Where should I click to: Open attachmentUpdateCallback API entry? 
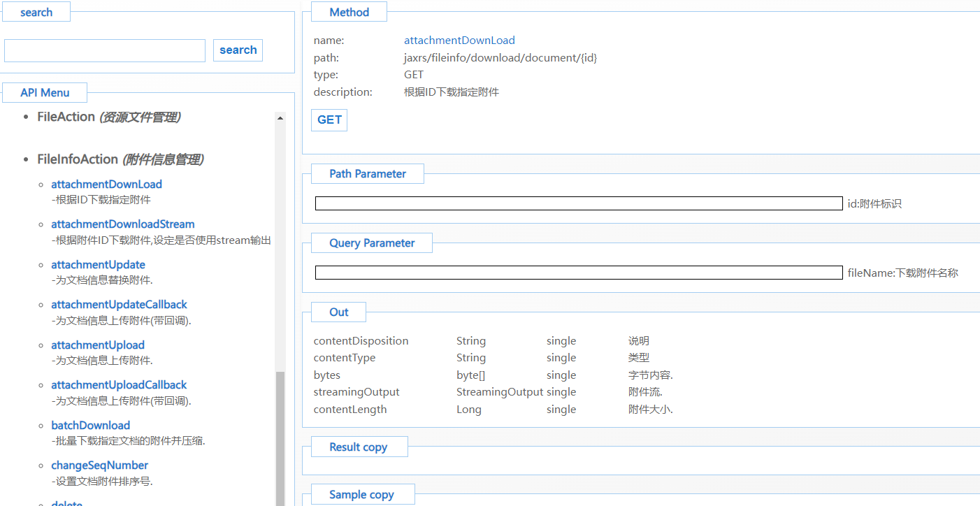pos(119,305)
